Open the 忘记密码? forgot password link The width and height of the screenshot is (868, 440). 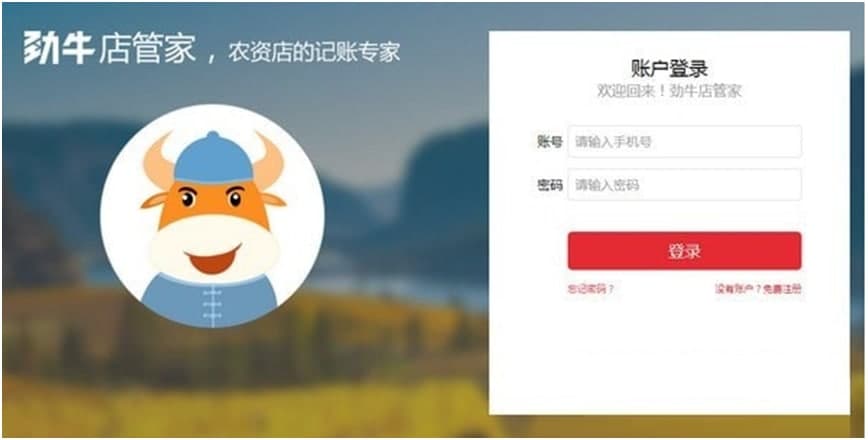(591, 289)
